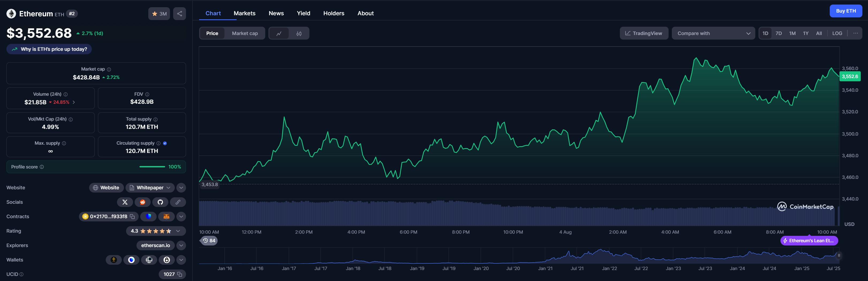Copy the UCID 1027 value

point(180,274)
